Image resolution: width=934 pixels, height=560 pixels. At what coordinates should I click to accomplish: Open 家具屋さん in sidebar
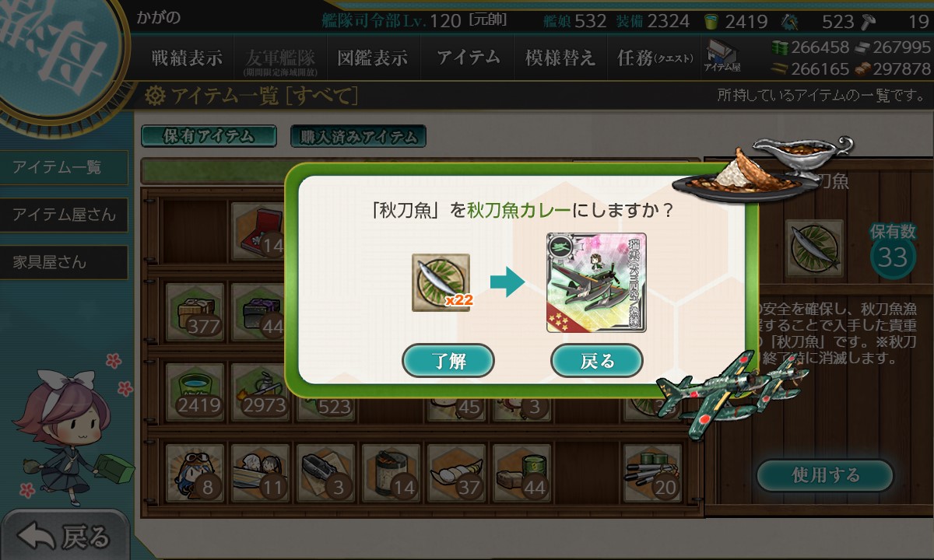pos(64,262)
